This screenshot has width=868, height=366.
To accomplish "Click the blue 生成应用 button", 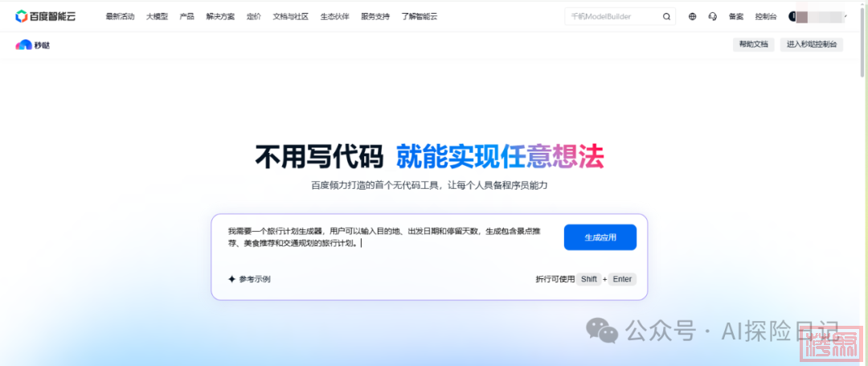I will [x=600, y=237].
